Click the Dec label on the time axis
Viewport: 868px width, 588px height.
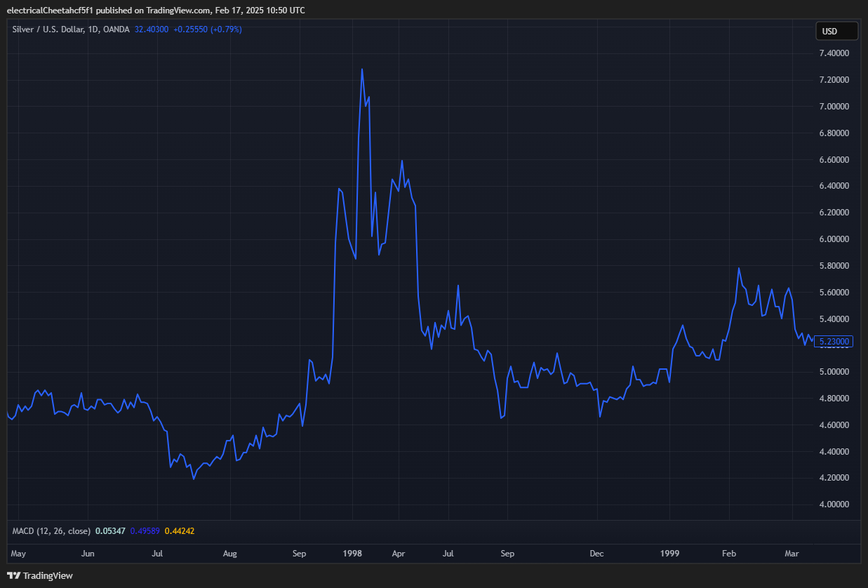point(596,554)
